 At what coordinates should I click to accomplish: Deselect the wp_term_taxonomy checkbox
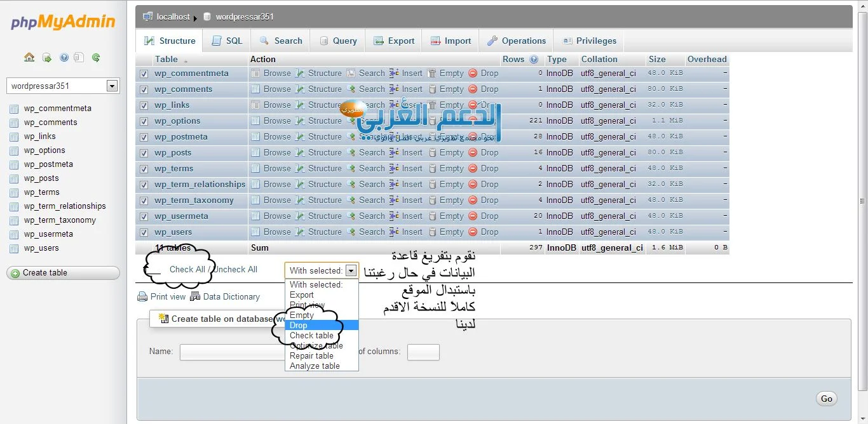144,201
